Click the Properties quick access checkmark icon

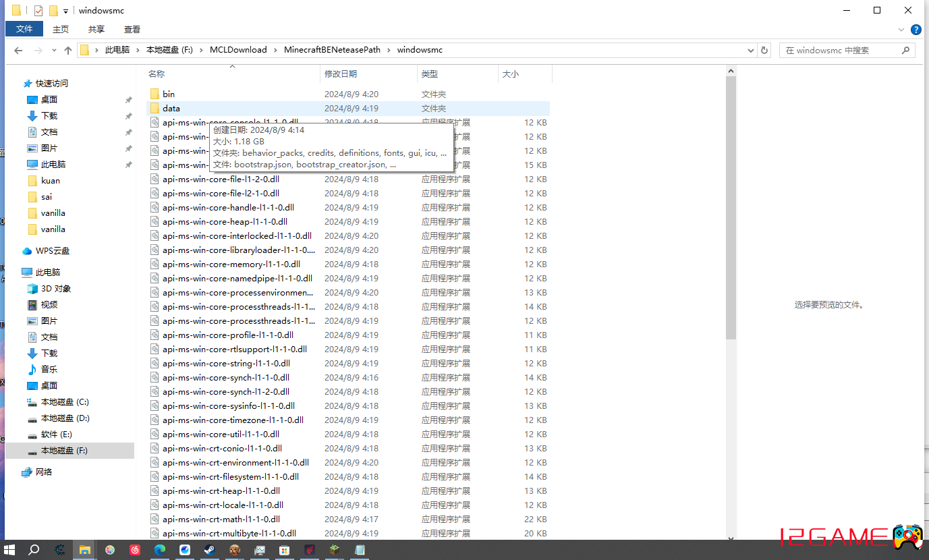(x=38, y=11)
